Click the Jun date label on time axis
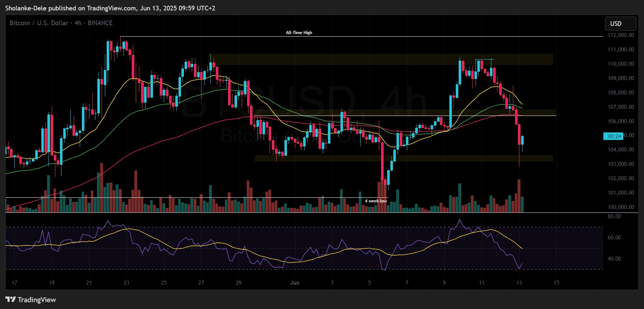Screen dimensions: 644x309 [295, 283]
